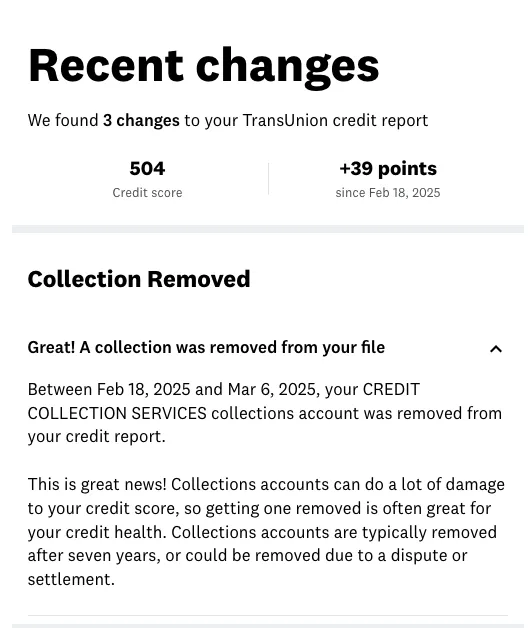Screen dimensions: 528x628
Task: Click the gray separator bar below score summary
Action: pyautogui.click(x=268, y=229)
